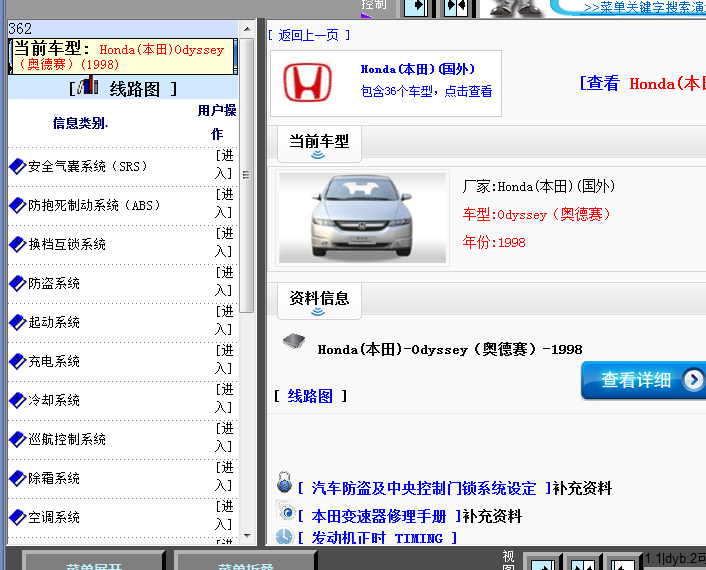706x570 pixels.
Task: Click the clock icon beside 发动机正时 TIMING
Action: point(285,537)
